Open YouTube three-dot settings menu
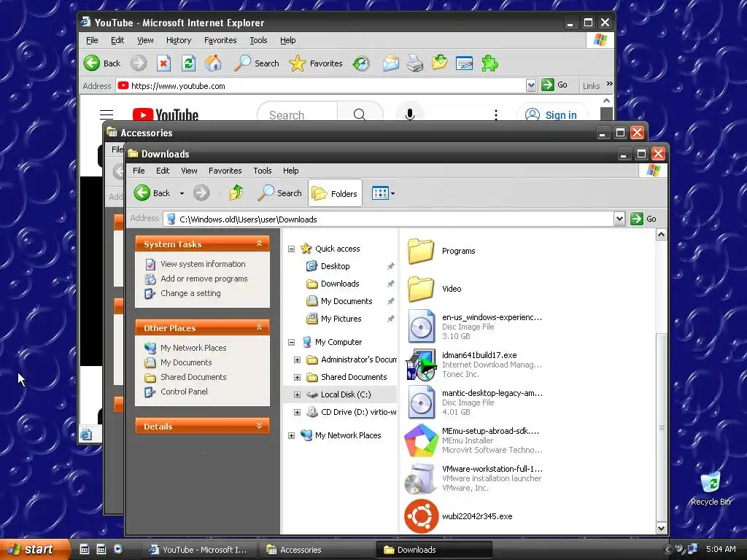This screenshot has width=747, height=560. click(x=496, y=114)
